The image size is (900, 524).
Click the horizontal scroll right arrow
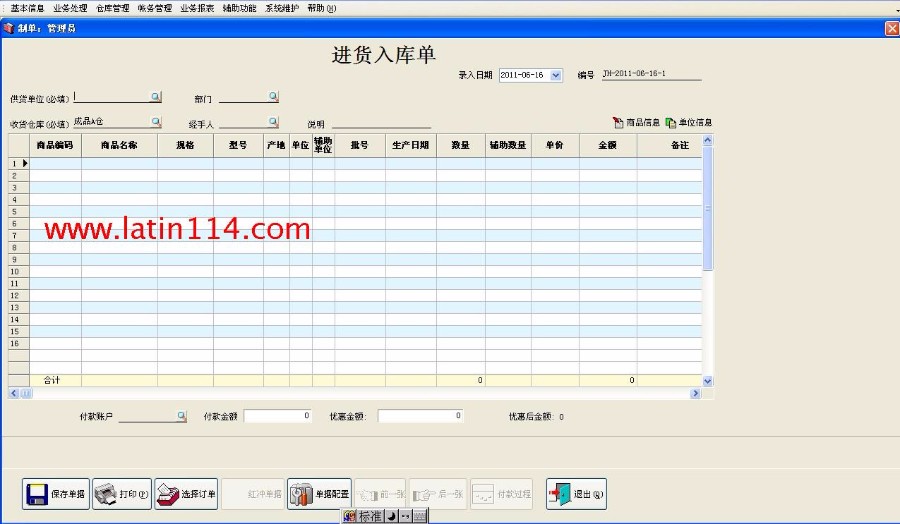(x=696, y=393)
